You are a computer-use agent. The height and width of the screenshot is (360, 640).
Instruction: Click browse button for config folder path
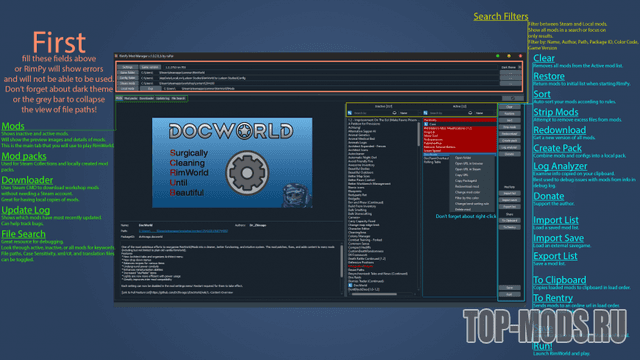coord(510,78)
